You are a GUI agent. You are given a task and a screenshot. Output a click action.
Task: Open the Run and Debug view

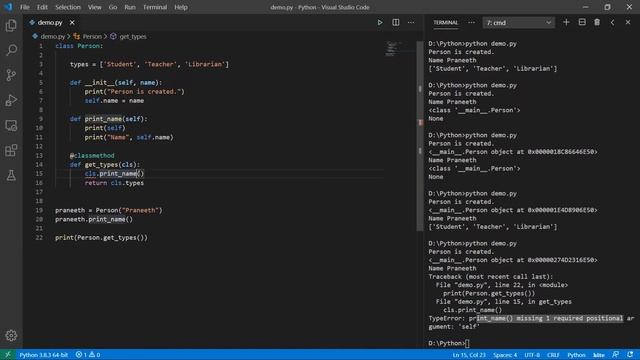pos(11,100)
